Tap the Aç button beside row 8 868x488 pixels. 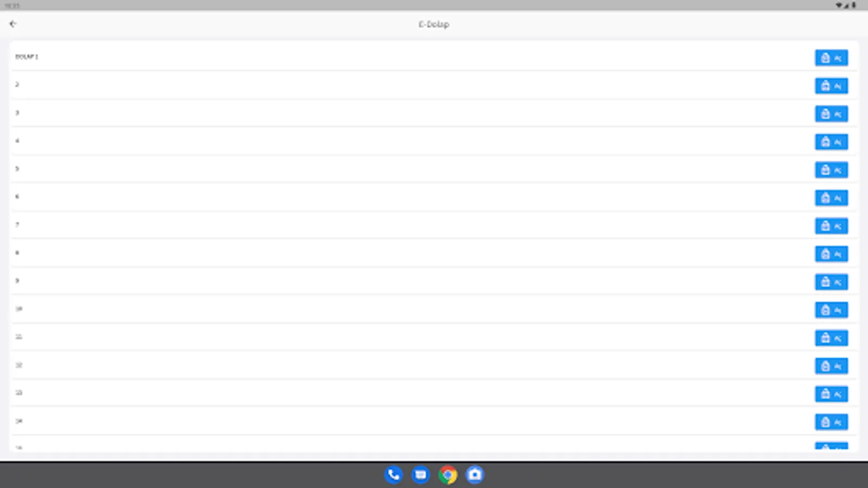[x=831, y=254]
